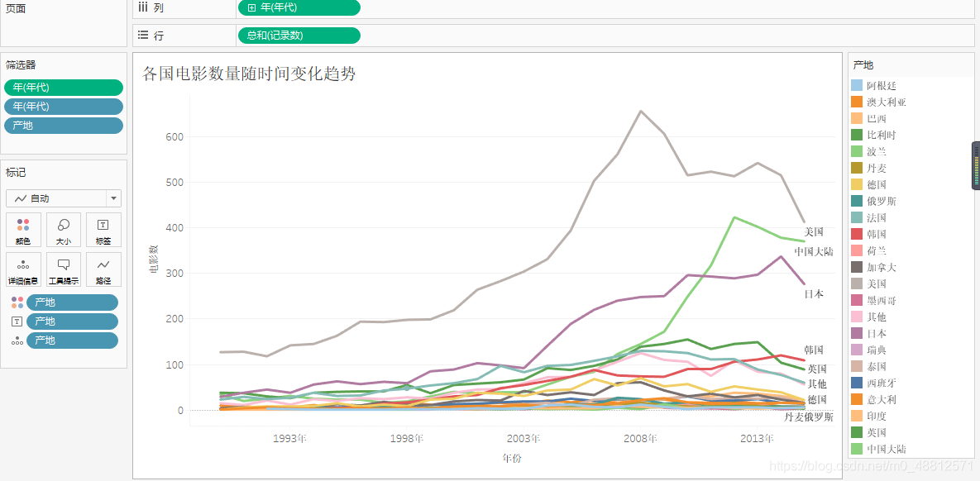This screenshot has width=980, height=481.
Task: Click the 详细信息 detail marks button
Action: coord(23,269)
